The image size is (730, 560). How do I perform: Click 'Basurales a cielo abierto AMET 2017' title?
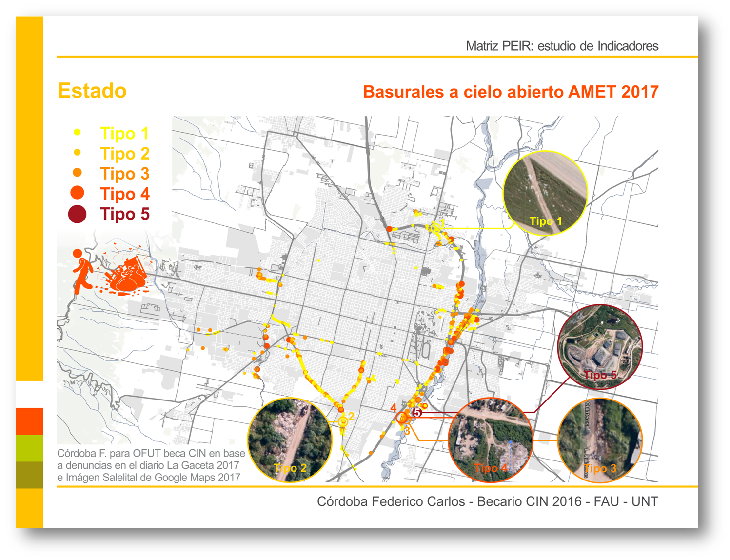[511, 92]
